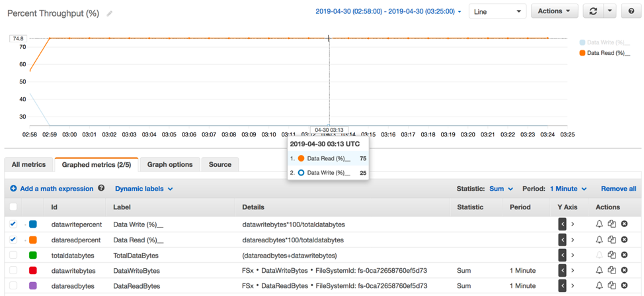This screenshot has height=296, width=644.
Task: Set datawritebytes to left Y axis
Action: [x=562, y=271]
